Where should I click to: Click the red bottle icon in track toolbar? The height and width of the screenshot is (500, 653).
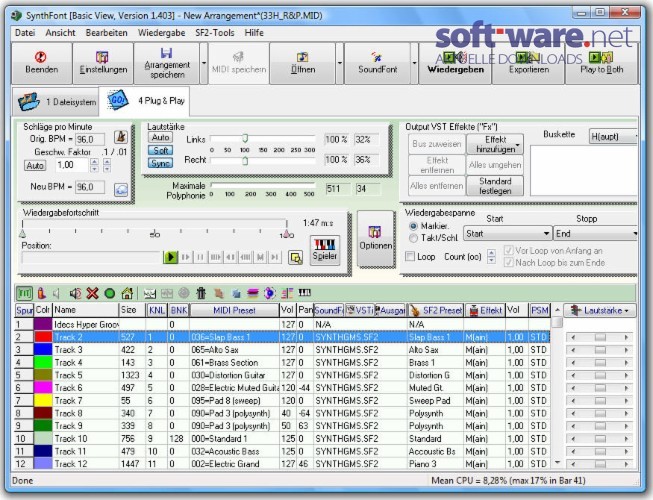pos(41,294)
